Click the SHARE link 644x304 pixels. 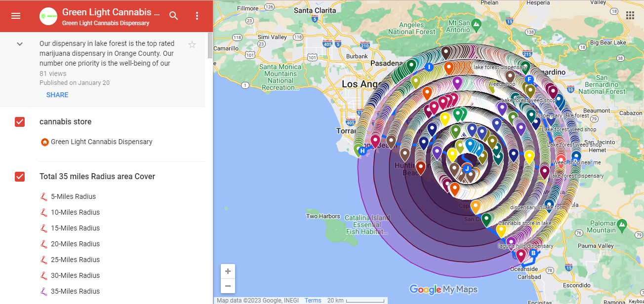pyautogui.click(x=57, y=95)
